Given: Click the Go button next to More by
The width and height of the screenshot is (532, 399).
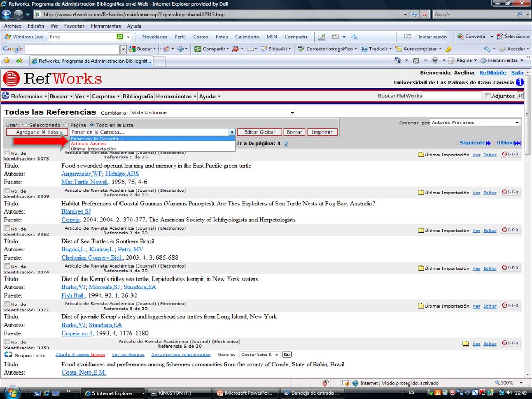Looking at the screenshot, I should click(287, 355).
